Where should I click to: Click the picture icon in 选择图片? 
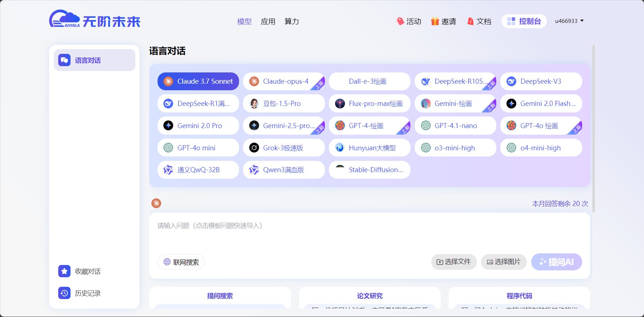point(490,262)
